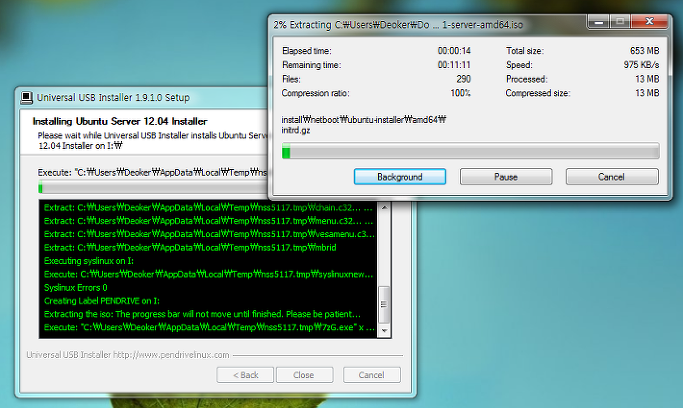Click the '2% Extracting' dialog title text
This screenshot has width=683, height=408.
click(x=398, y=25)
